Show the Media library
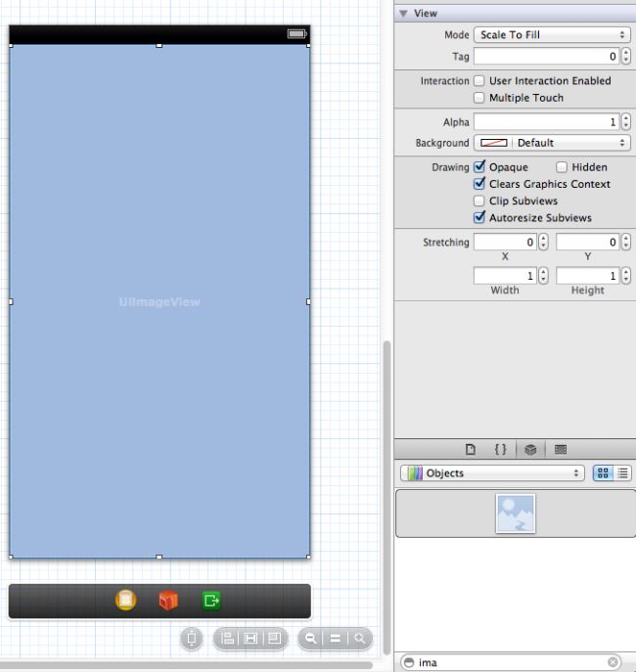Image resolution: width=636 pixels, height=672 pixels. click(561, 449)
